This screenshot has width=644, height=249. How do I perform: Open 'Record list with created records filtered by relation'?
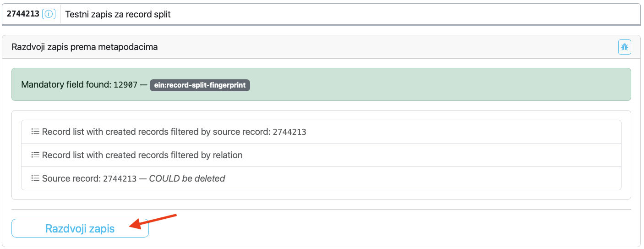point(142,155)
